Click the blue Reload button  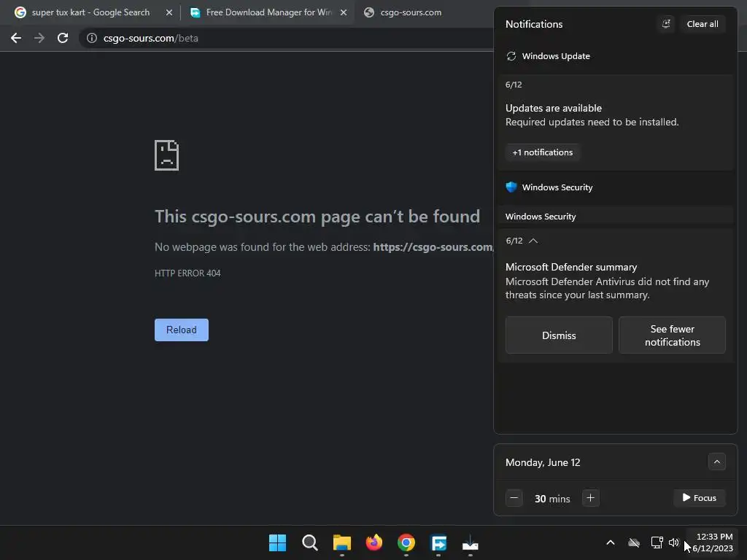[x=182, y=330]
